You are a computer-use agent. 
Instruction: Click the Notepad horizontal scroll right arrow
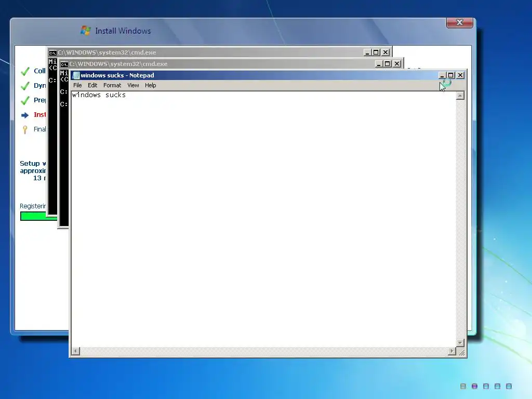tap(451, 351)
